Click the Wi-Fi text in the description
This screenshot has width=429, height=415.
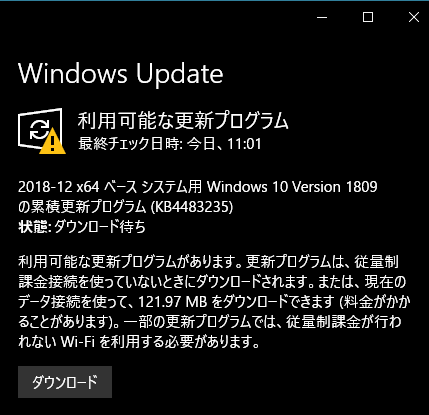tap(78, 342)
